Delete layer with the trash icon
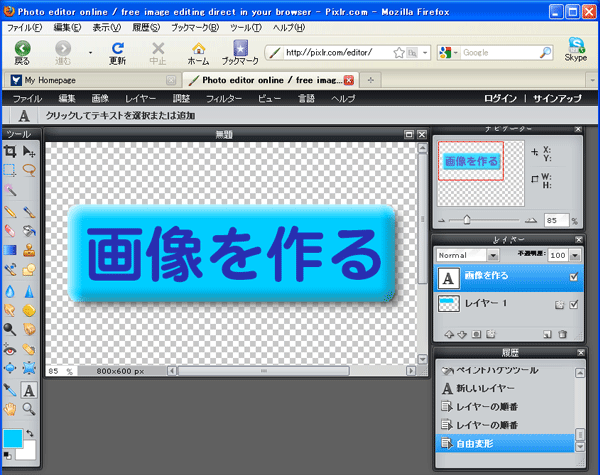The width and height of the screenshot is (600, 475). coord(562,334)
